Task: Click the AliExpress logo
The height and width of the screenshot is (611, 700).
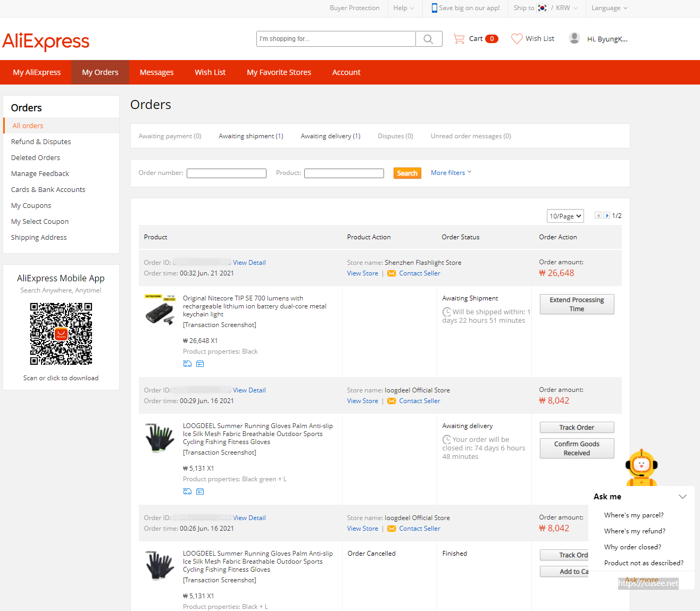Action: tap(46, 41)
